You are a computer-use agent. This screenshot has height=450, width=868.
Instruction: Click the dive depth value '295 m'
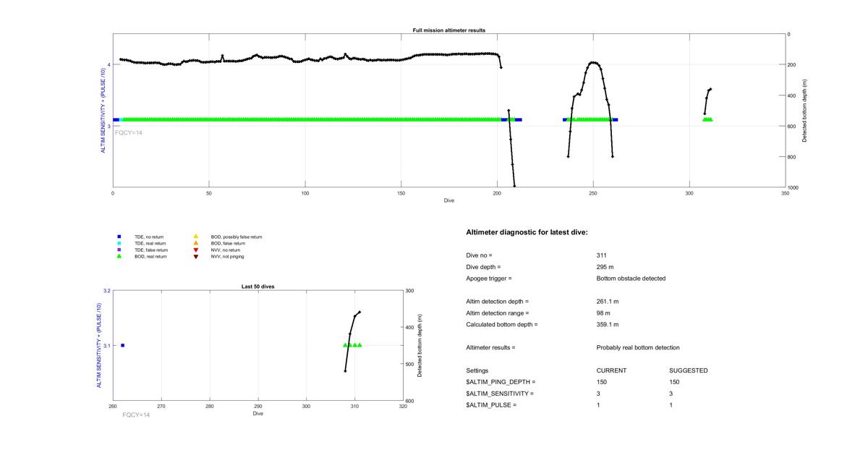605,267
